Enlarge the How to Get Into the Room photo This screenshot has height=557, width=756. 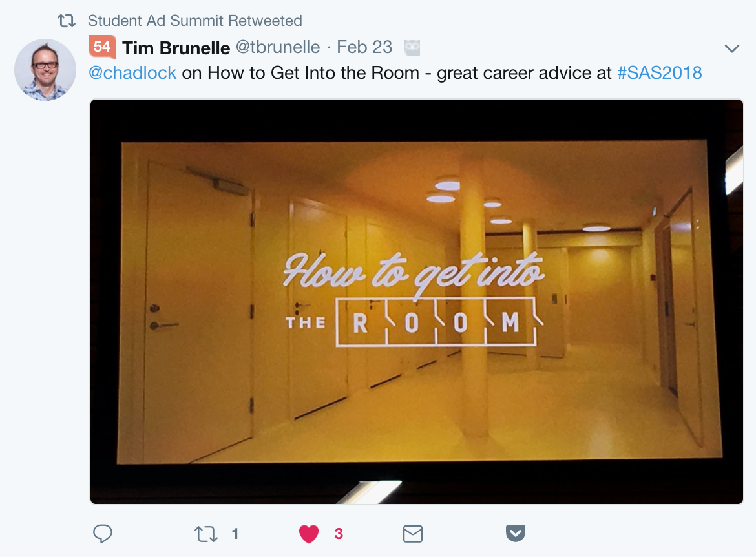(x=417, y=302)
